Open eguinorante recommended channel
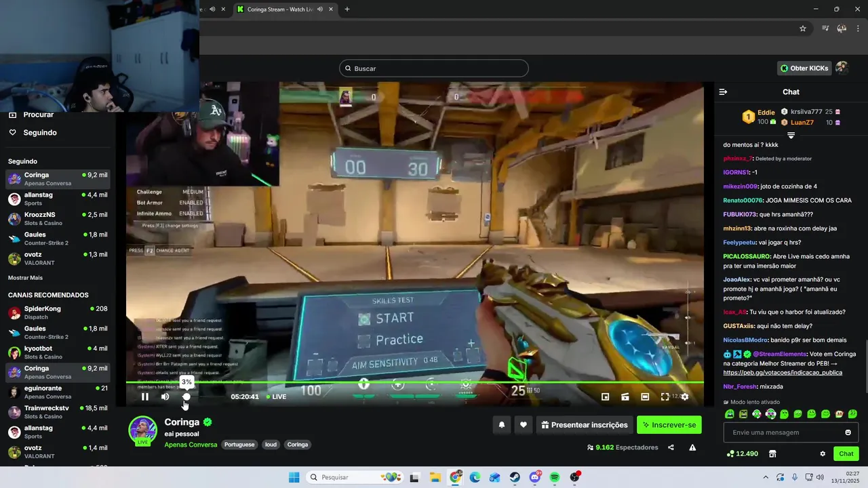Image resolution: width=868 pixels, height=488 pixels. click(58, 392)
